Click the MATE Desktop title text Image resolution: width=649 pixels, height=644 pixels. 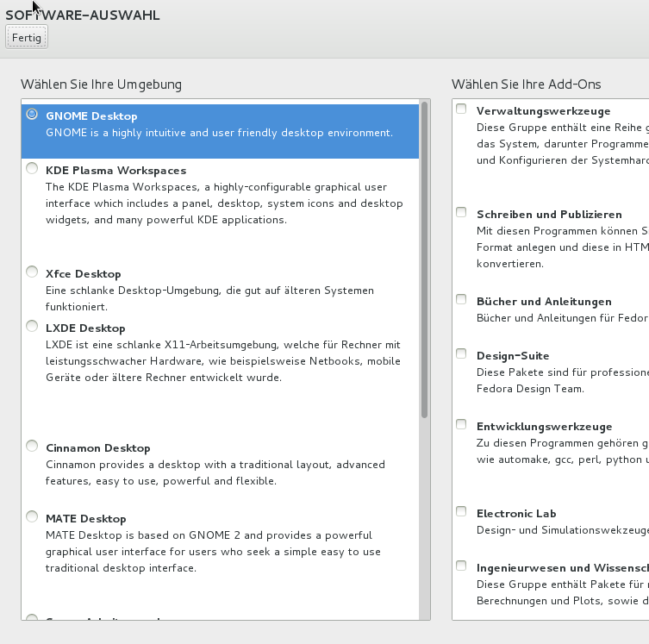coord(85,519)
